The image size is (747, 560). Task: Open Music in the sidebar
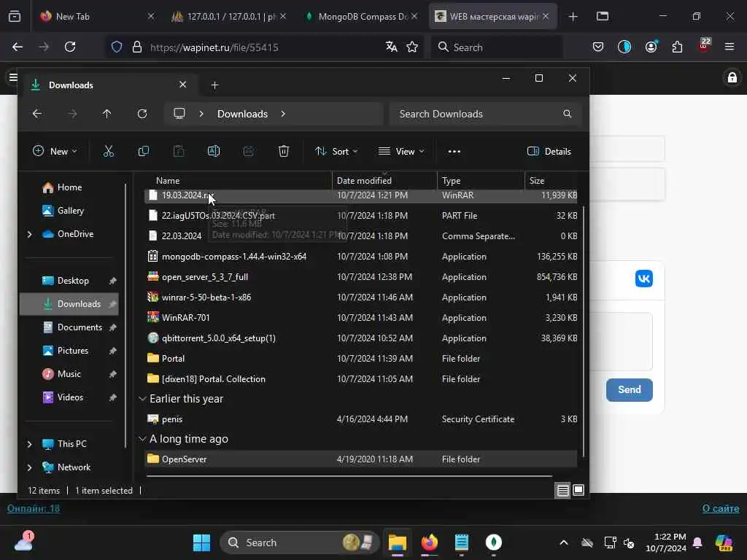[69, 374]
